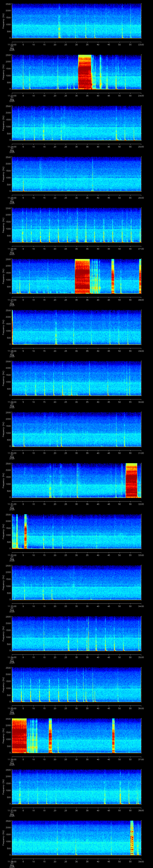Click the 30:00 end time label

click(x=141, y=402)
